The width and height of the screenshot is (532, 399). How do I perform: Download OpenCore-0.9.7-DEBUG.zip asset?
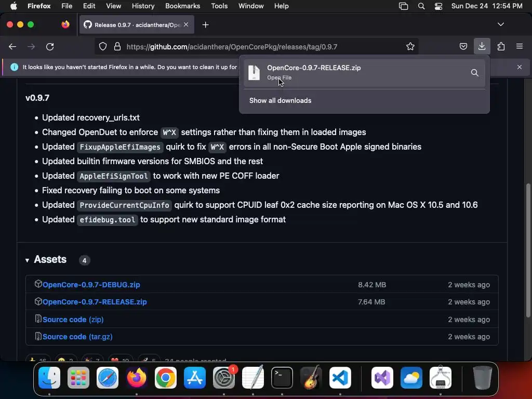pyautogui.click(x=91, y=285)
